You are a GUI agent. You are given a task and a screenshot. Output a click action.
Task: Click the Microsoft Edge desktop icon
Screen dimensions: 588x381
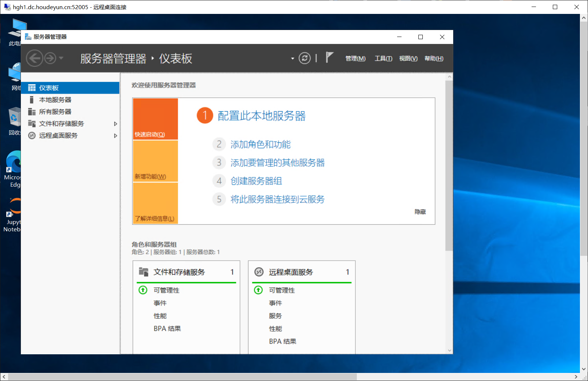pyautogui.click(x=13, y=169)
